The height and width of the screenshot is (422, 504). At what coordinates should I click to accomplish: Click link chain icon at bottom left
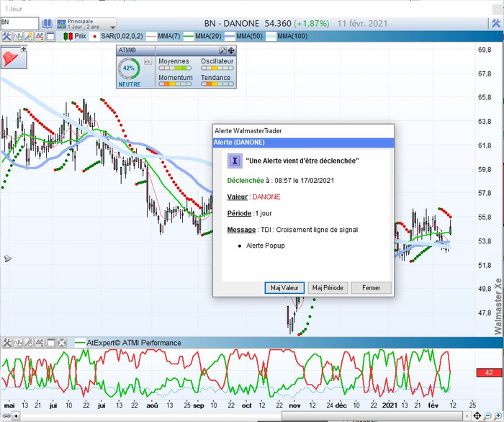coord(6,416)
